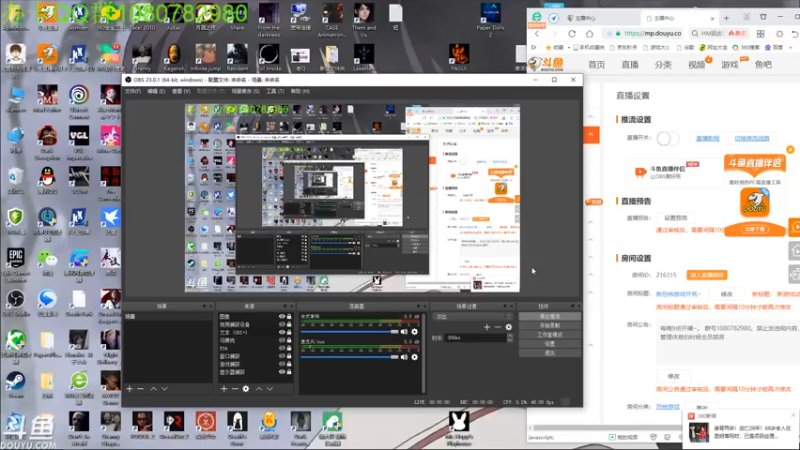This screenshot has height=450, width=800.
Task: Toggle visibility of 文本 (GDI+) source
Action: pos(282,332)
